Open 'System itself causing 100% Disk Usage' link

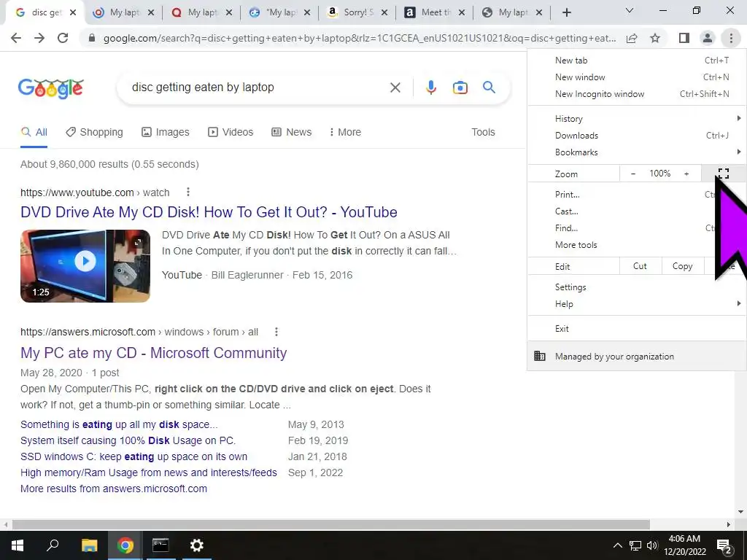click(128, 440)
